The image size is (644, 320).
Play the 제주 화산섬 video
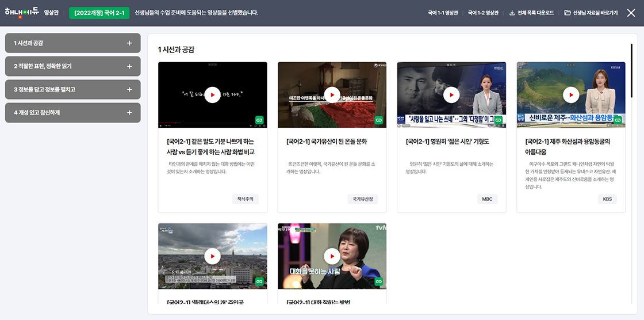coord(571,95)
